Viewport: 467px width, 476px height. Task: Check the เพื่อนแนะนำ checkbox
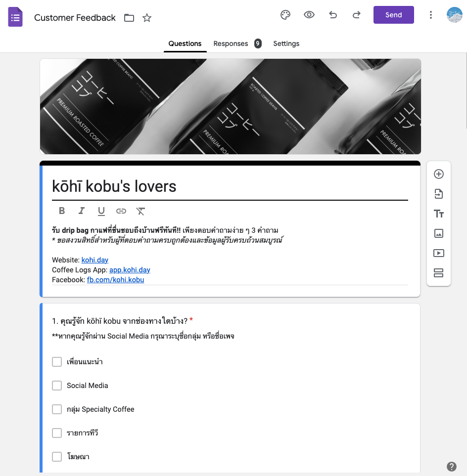click(57, 361)
